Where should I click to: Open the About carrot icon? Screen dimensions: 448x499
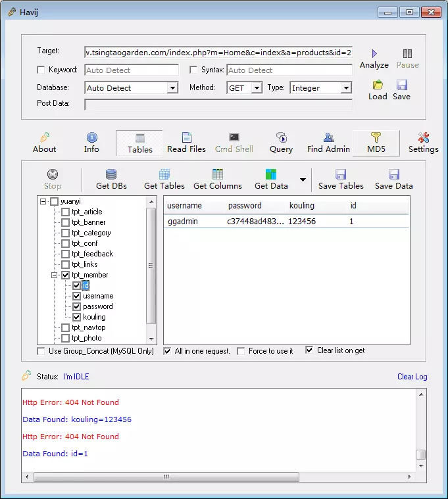[x=45, y=137]
